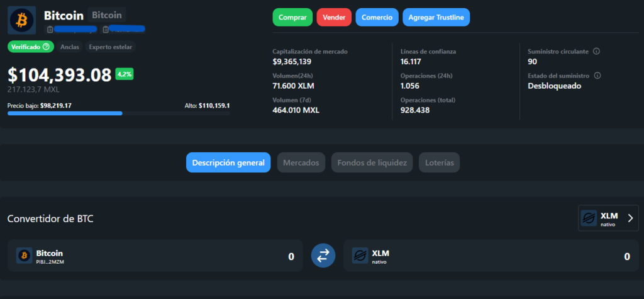This screenshot has height=299, width=644.
Task: Copy the second redacted address clipboard icon
Action: pos(106,29)
